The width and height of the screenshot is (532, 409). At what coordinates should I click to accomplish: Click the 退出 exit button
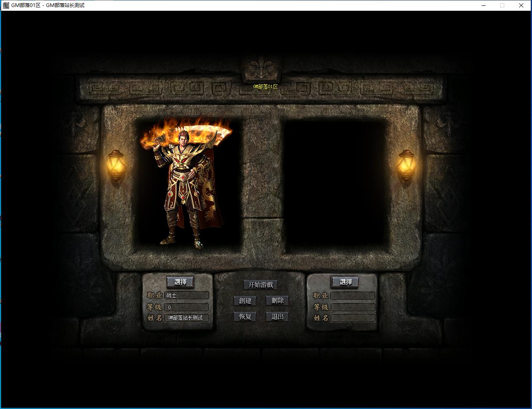click(277, 316)
